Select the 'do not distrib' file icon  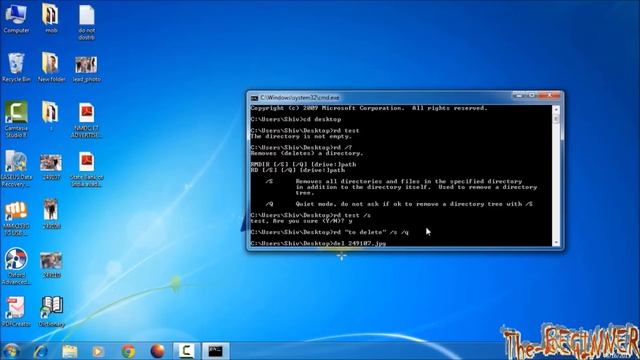tap(87, 22)
